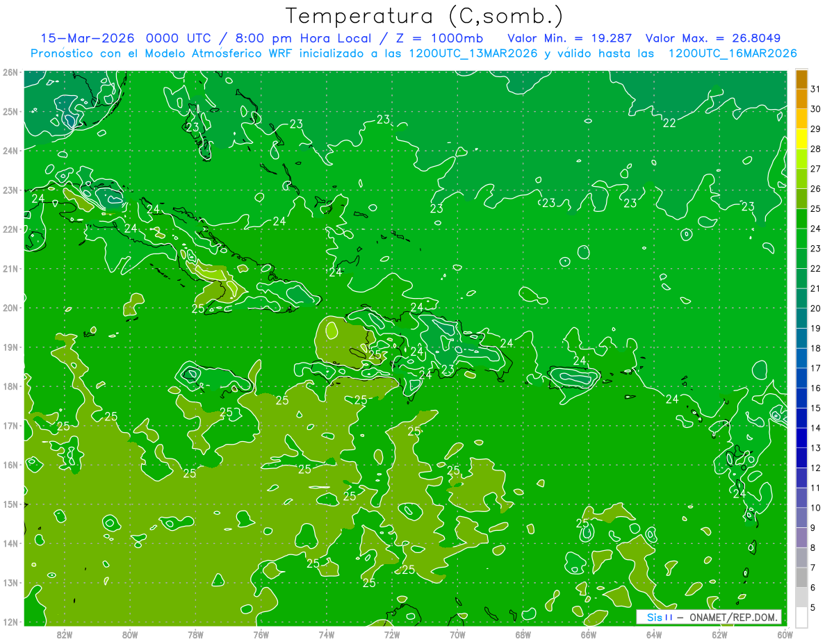Click the "64W" longitude axis label

(654, 634)
